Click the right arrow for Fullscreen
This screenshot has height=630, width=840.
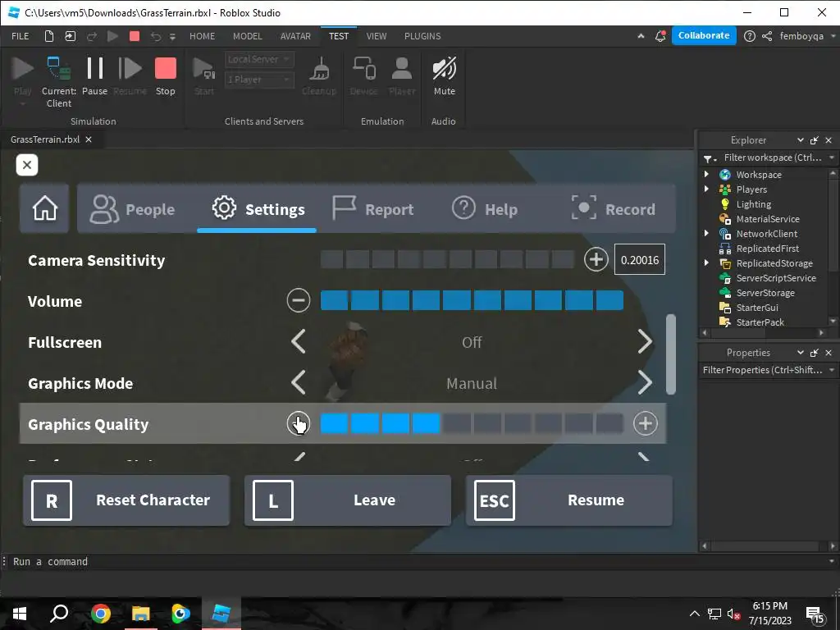pyautogui.click(x=645, y=342)
